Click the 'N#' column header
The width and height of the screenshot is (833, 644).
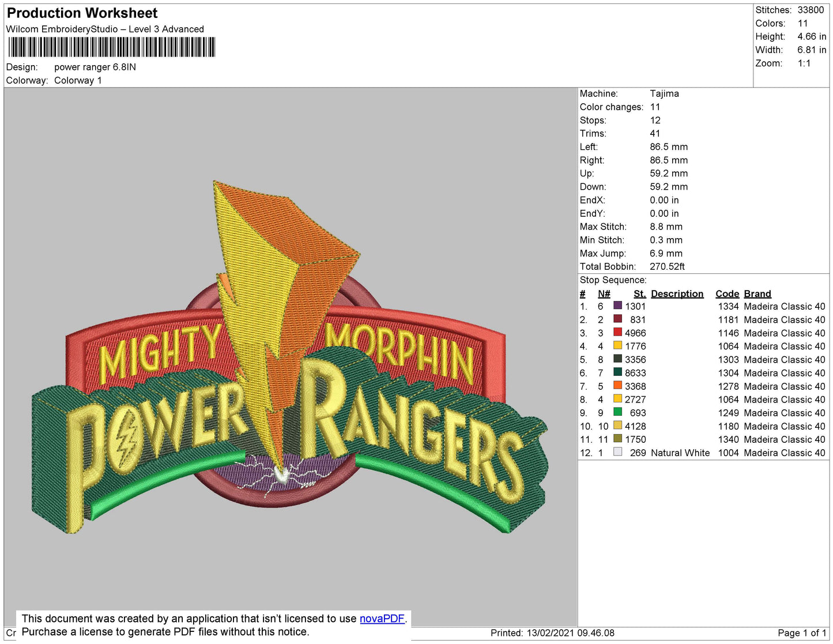(x=604, y=293)
